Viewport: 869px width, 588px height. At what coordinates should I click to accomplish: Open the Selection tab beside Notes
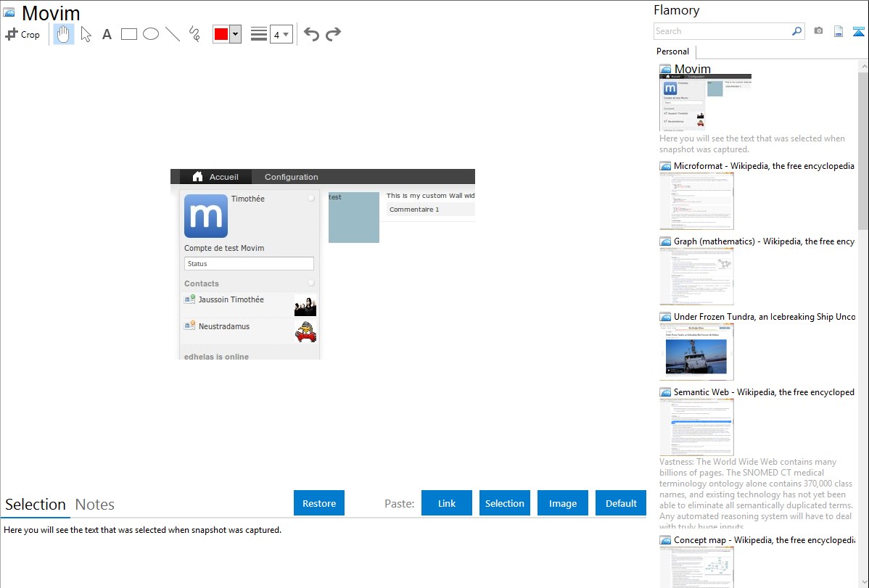pos(36,505)
